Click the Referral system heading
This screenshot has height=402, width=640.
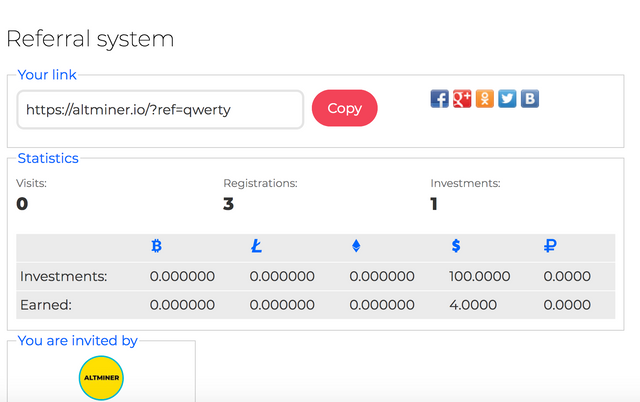(x=90, y=39)
